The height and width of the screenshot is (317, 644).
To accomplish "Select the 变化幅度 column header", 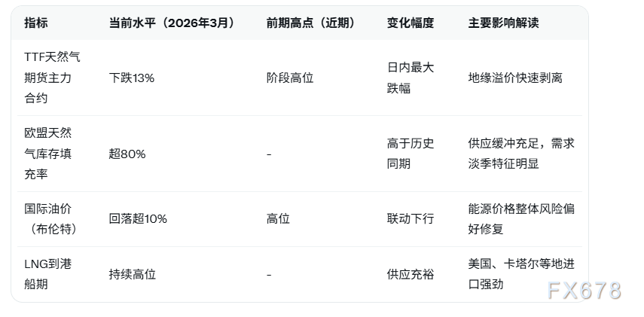I will [x=411, y=23].
